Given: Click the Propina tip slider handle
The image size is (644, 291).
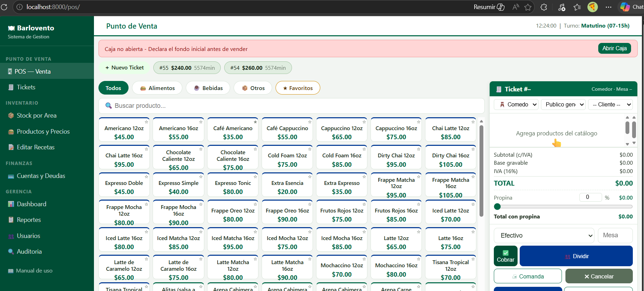Looking at the screenshot, I should [497, 207].
